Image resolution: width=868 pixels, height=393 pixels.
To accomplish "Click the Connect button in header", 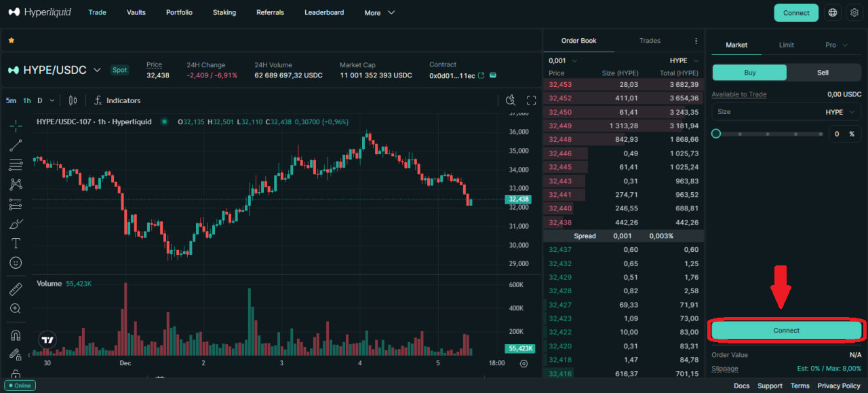I will 795,13.
